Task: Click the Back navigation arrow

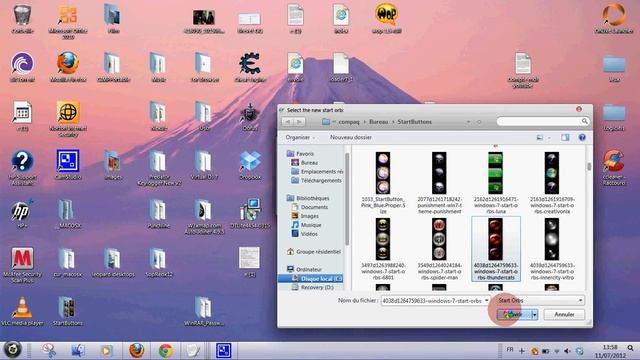Action: pos(287,122)
